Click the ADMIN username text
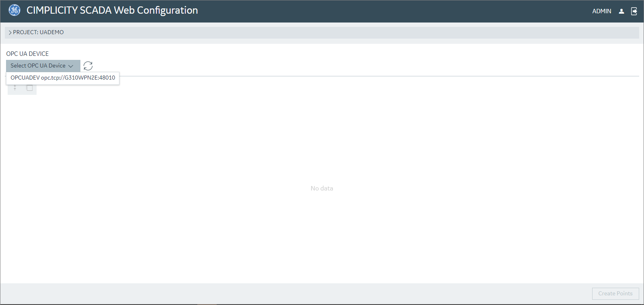The width and height of the screenshot is (644, 305). (x=601, y=11)
